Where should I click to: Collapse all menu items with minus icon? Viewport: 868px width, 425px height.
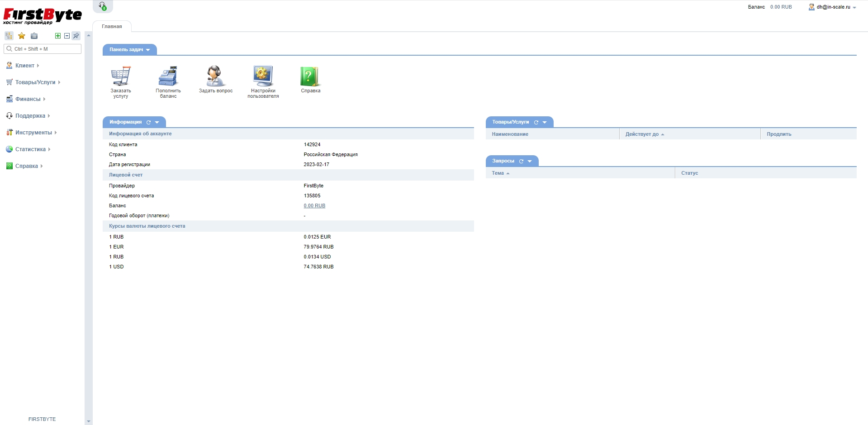[x=67, y=36]
